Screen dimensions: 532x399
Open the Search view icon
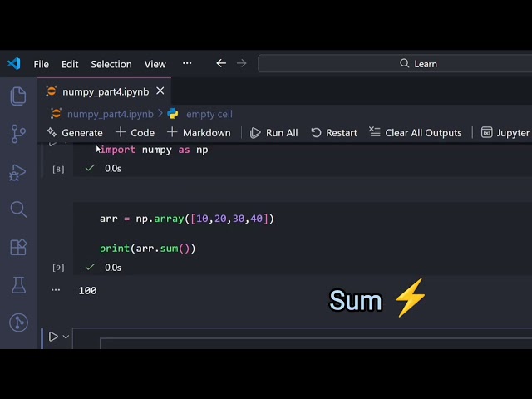click(18, 209)
